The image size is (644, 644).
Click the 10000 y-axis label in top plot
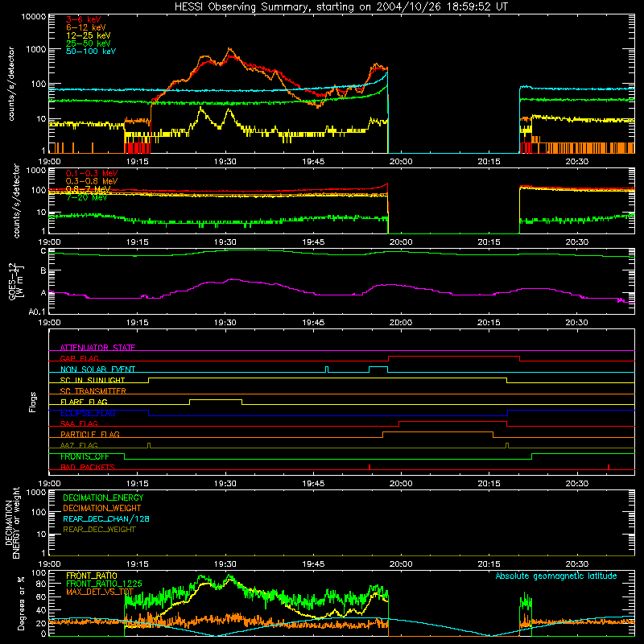coord(34,17)
